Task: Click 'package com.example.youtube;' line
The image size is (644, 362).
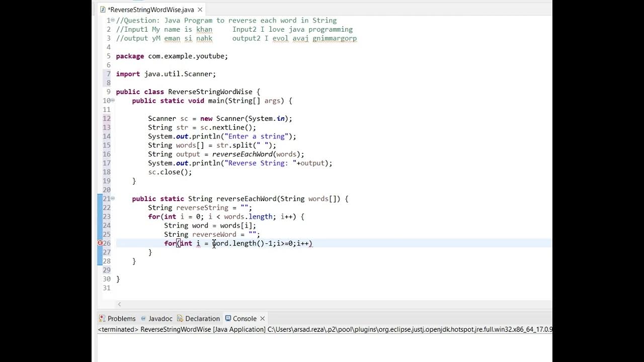Action: click(172, 56)
